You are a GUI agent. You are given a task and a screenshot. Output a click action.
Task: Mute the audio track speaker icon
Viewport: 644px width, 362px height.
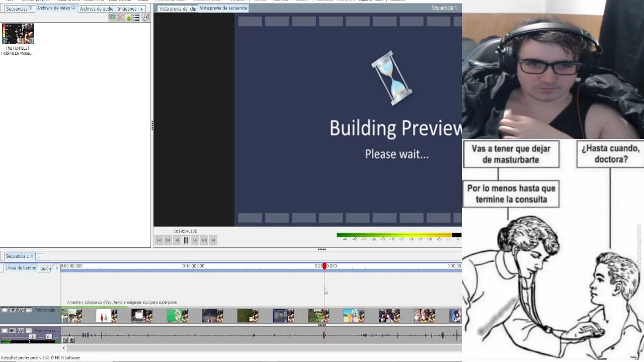pos(13,331)
